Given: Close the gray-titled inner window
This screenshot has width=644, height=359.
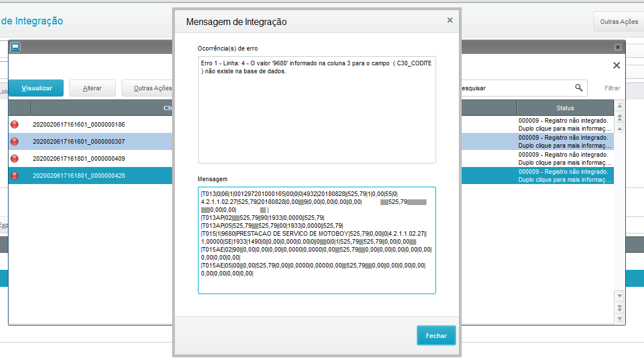Looking at the screenshot, I should coord(617,47).
